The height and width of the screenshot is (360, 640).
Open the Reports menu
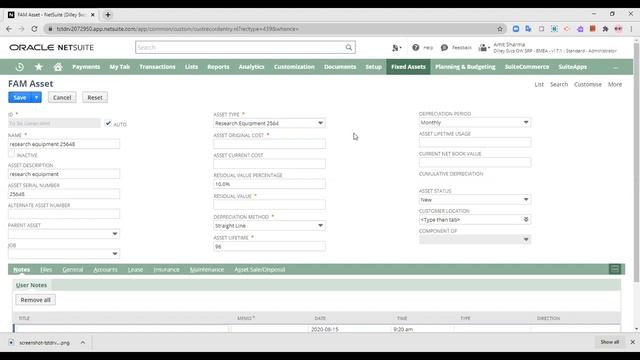pos(218,67)
